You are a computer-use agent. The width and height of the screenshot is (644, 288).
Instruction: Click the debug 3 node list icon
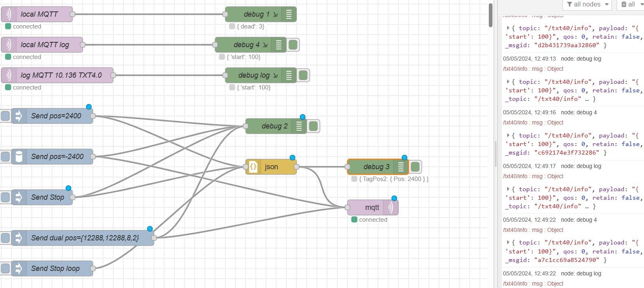click(401, 167)
